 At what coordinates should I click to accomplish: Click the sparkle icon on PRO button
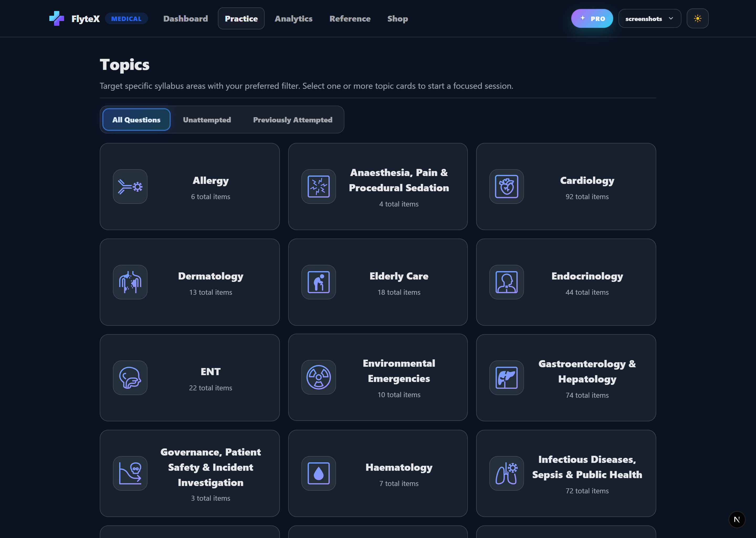(x=582, y=18)
